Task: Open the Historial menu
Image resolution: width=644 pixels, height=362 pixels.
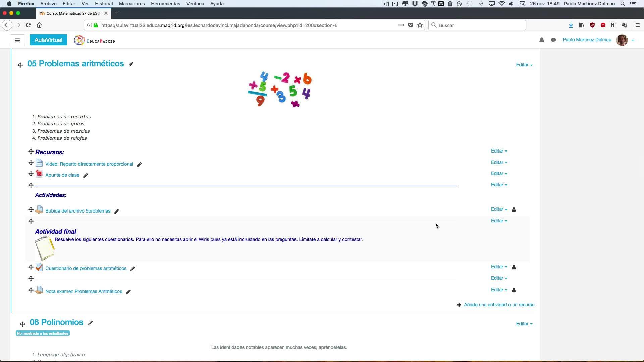Action: [x=104, y=4]
